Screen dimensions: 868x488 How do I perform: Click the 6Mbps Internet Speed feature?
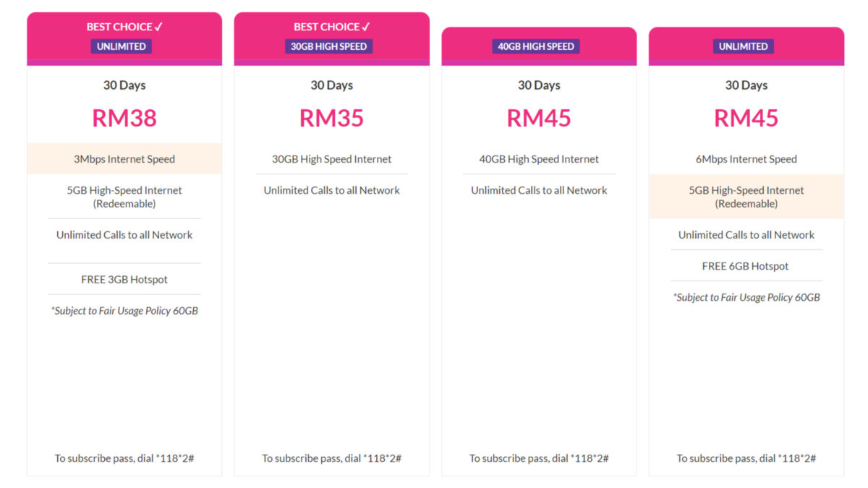coord(746,159)
